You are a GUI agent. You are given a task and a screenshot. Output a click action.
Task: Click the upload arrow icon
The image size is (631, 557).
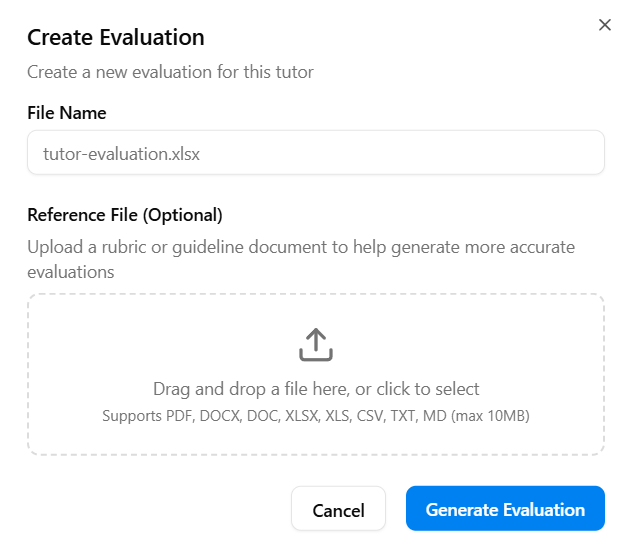pyautogui.click(x=316, y=344)
